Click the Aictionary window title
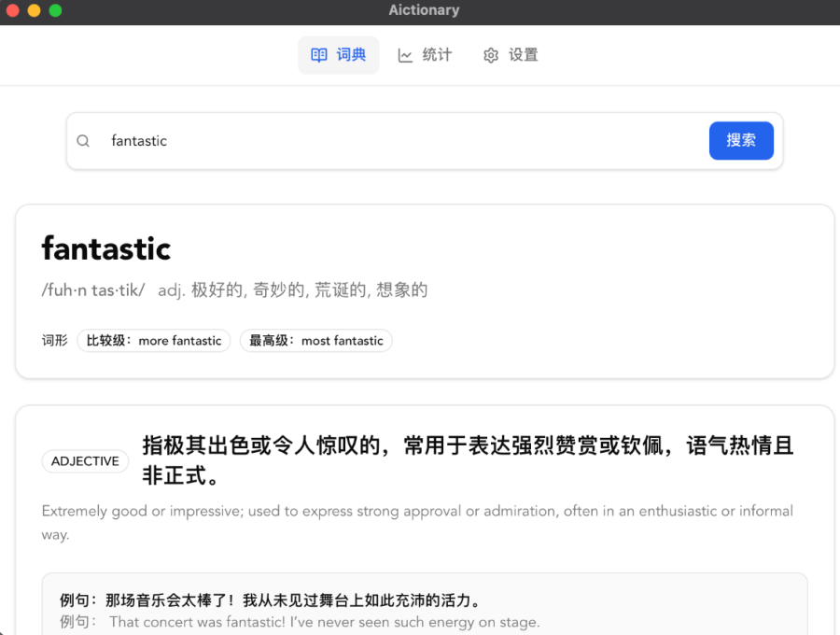The height and width of the screenshot is (635, 840). 424,10
